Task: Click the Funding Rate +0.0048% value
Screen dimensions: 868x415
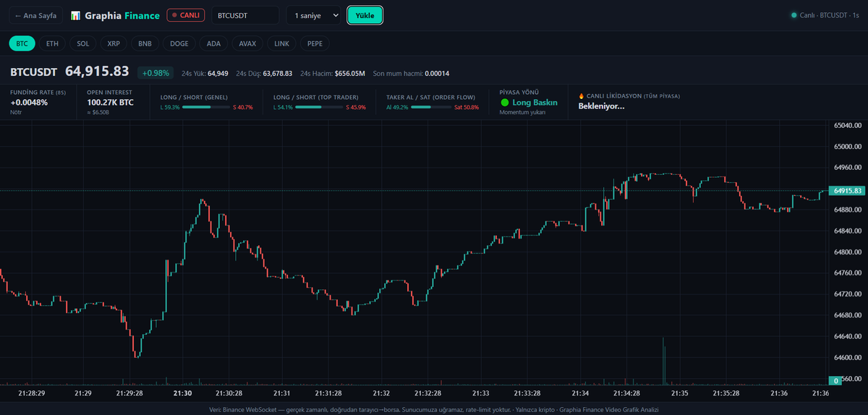Action: click(29, 103)
